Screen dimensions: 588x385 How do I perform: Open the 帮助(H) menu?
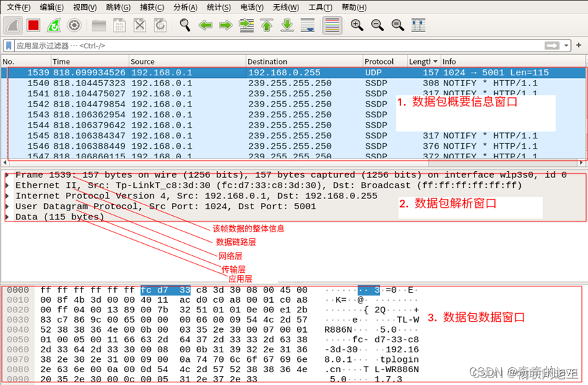click(354, 7)
